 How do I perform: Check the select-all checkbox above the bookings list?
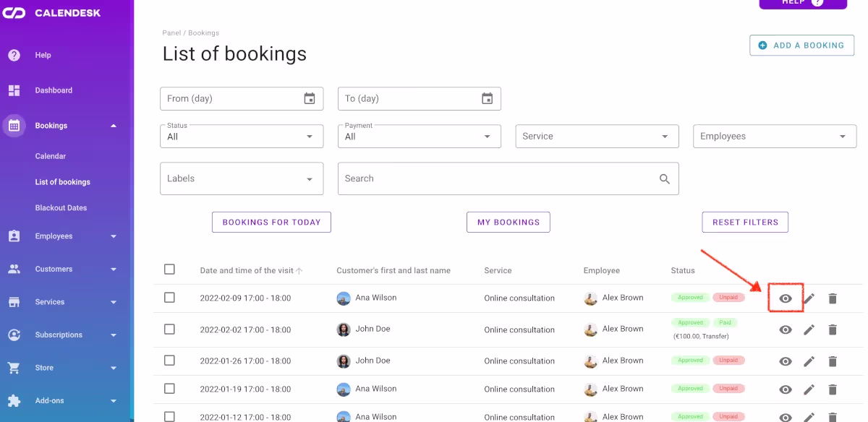(x=169, y=268)
